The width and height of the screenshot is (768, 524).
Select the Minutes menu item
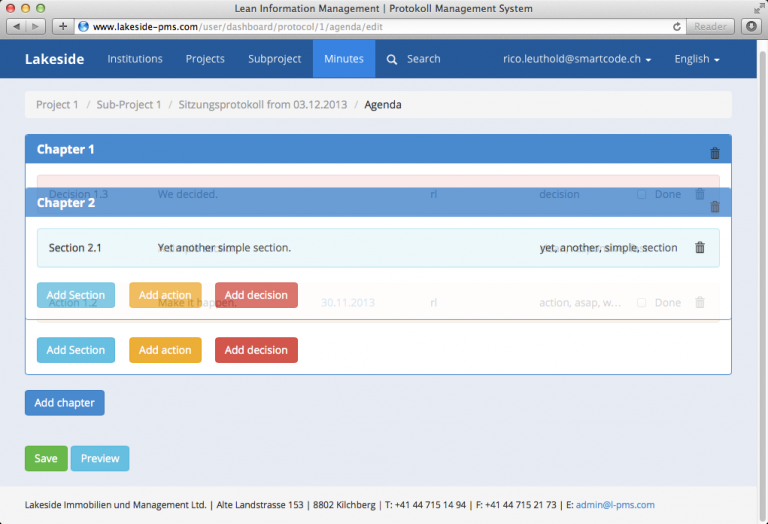(344, 59)
